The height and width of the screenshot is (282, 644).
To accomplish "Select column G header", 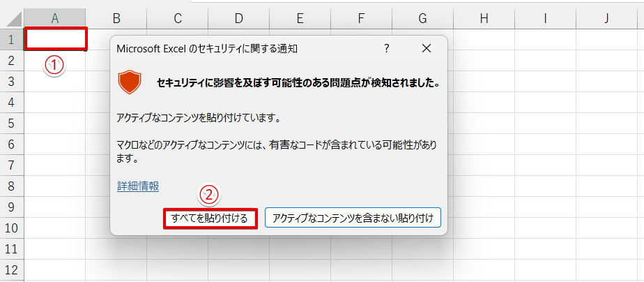I will (x=422, y=19).
